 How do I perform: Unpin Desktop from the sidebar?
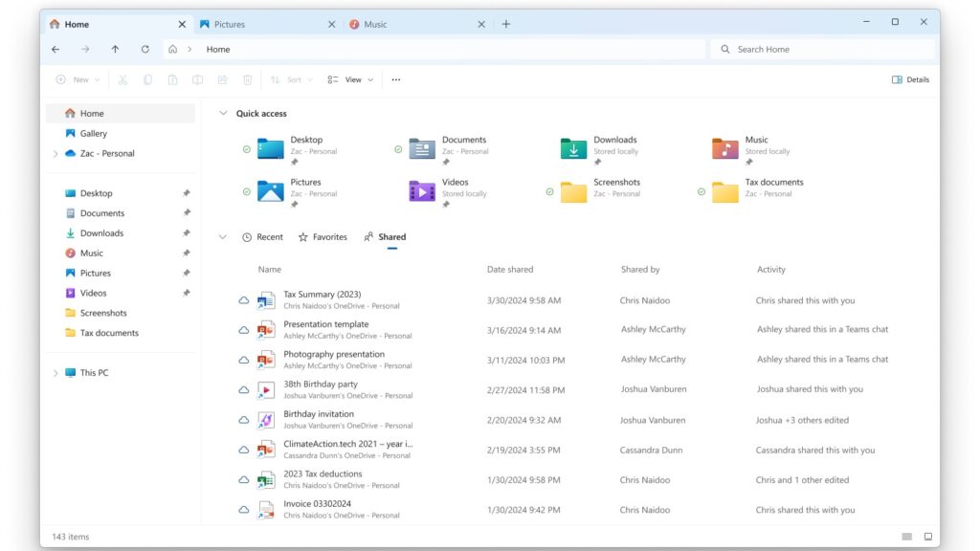(x=187, y=193)
